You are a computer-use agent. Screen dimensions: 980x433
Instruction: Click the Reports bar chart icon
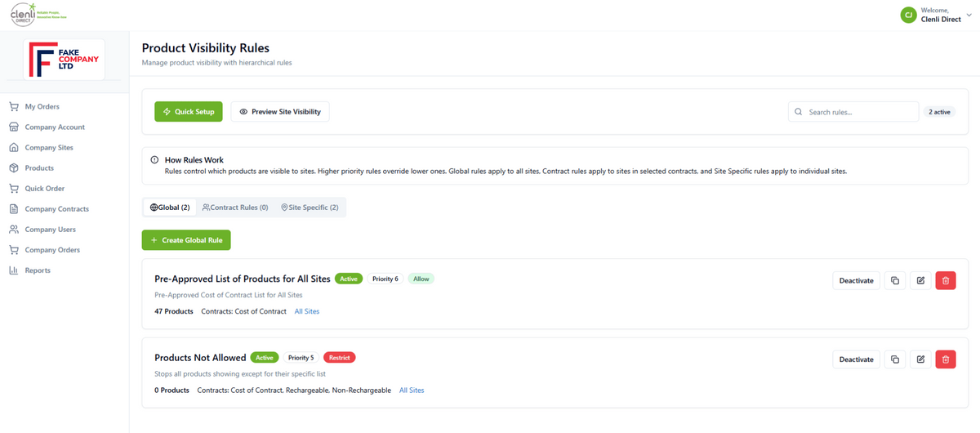click(x=14, y=270)
